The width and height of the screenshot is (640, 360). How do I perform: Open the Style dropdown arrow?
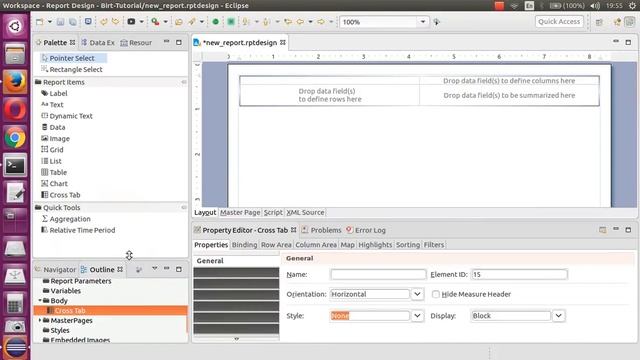[x=417, y=316]
